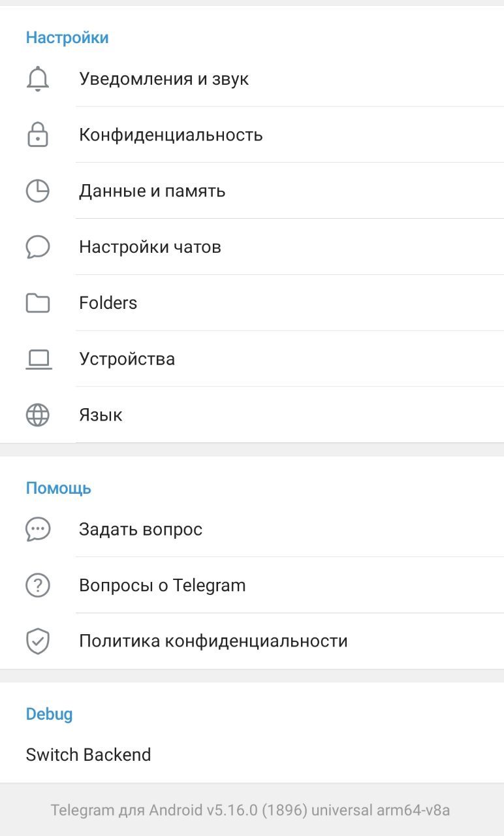Tap the lock privacy icon
This screenshot has height=836, width=504.
[38, 135]
